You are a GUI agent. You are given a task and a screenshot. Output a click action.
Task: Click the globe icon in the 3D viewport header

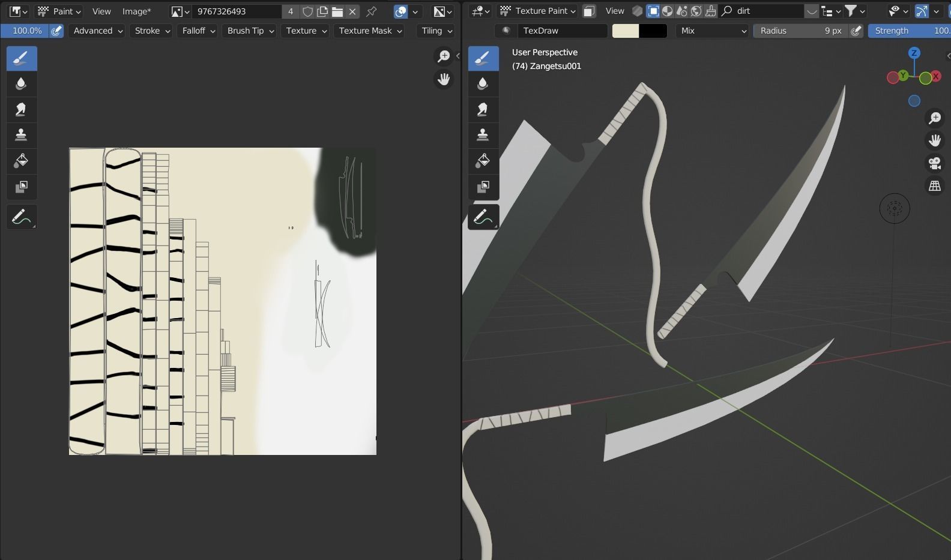pos(696,11)
